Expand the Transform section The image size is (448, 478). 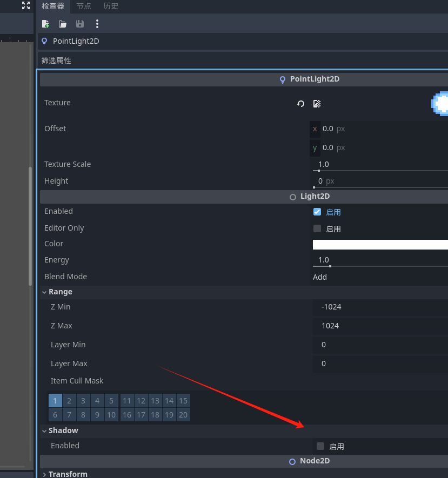coord(244,474)
